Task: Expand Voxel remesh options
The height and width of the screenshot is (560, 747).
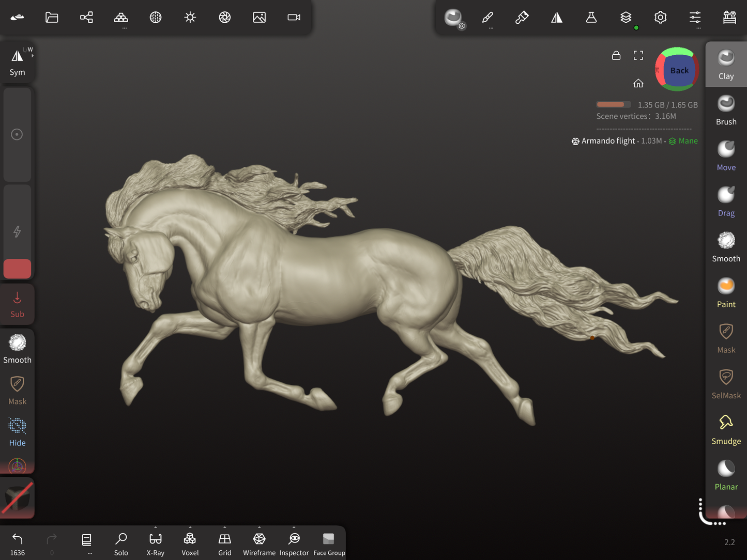Action: coord(190,528)
